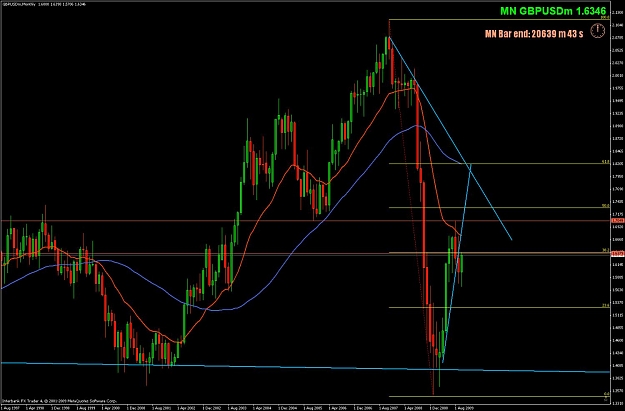Click the "1 Dec 2008" date on the time axis

pos(437,408)
